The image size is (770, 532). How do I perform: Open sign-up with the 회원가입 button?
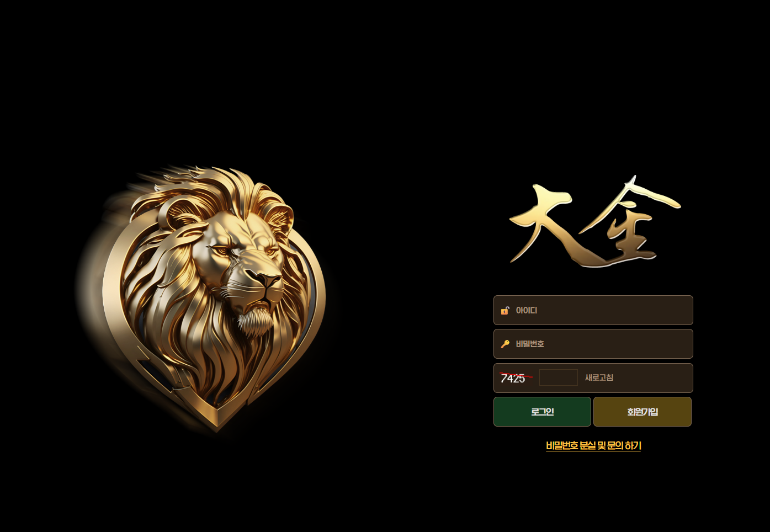(x=642, y=412)
